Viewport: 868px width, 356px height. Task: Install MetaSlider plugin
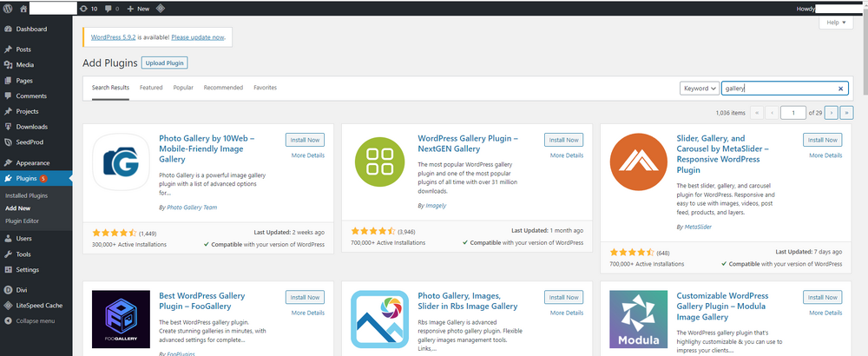[x=823, y=140]
